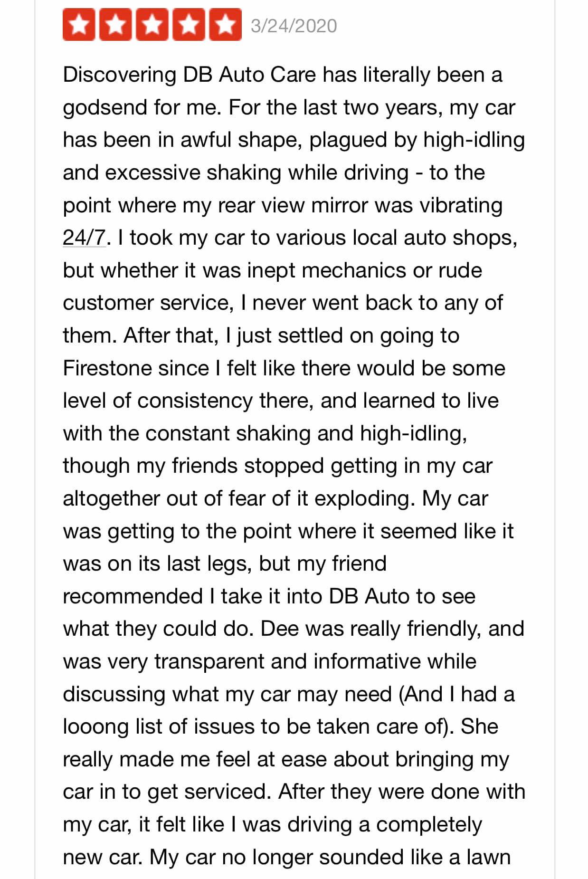
Task: Open the underlined 24/7 link
Action: pyautogui.click(x=84, y=238)
